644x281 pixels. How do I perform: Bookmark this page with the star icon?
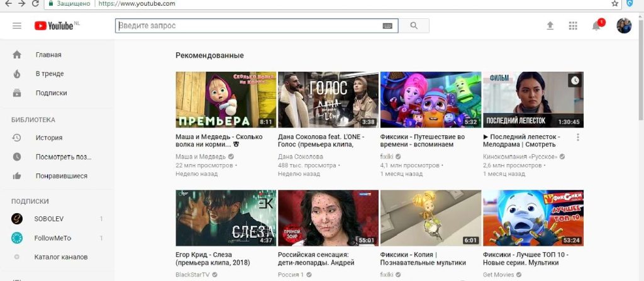[x=615, y=4]
